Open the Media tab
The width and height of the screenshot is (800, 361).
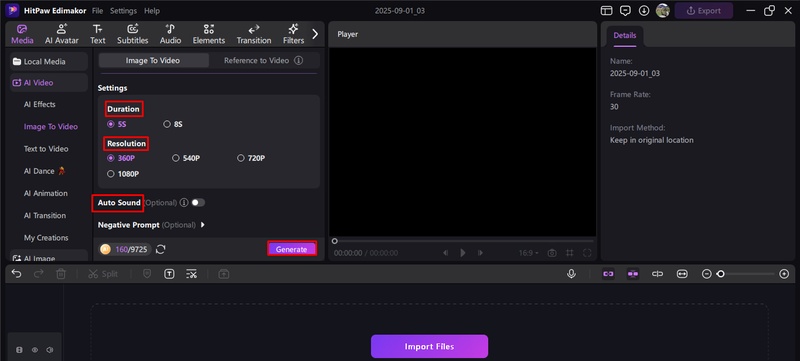click(x=22, y=34)
